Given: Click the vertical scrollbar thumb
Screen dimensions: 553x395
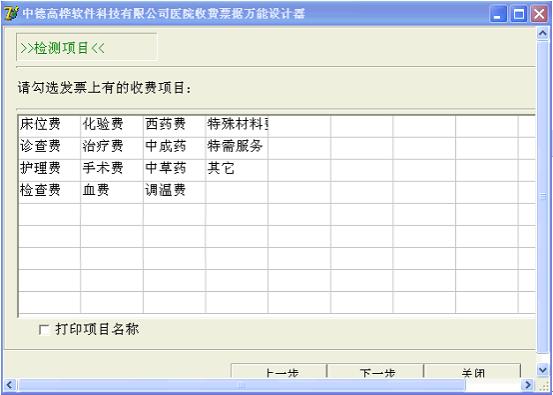Looking at the screenshot, I should 543,196.
